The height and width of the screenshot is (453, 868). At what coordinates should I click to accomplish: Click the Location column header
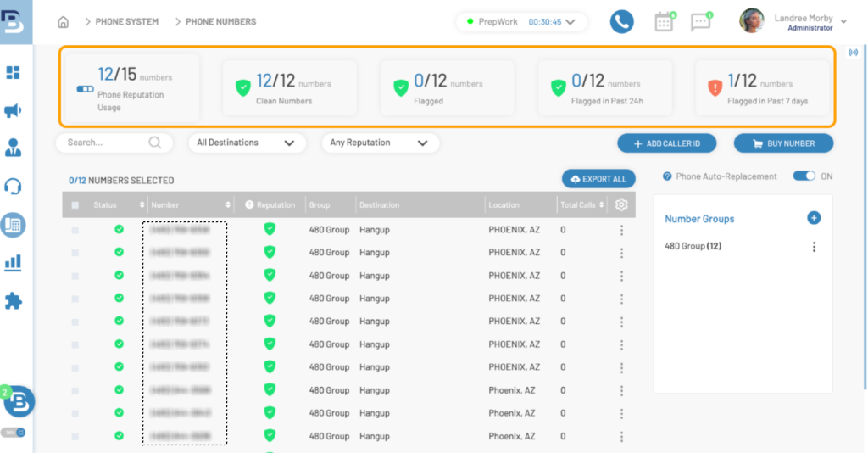point(504,205)
